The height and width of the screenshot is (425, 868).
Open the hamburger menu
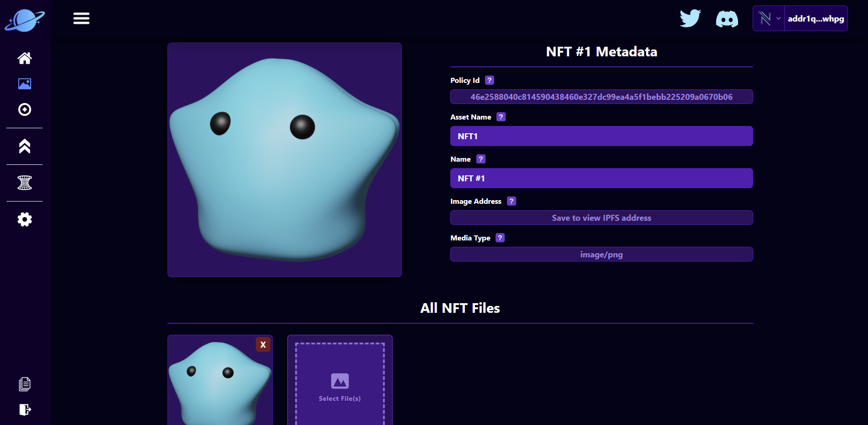tap(81, 18)
